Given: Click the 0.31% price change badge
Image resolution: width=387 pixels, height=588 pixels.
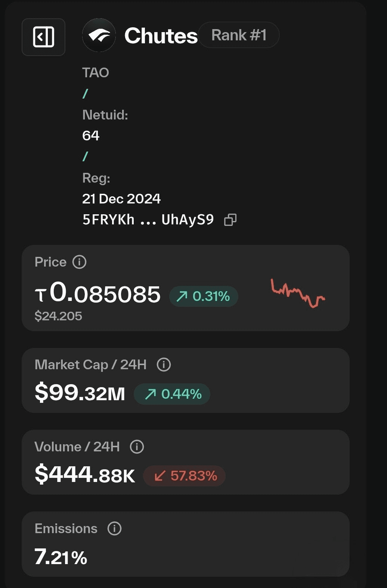Looking at the screenshot, I should tap(204, 296).
